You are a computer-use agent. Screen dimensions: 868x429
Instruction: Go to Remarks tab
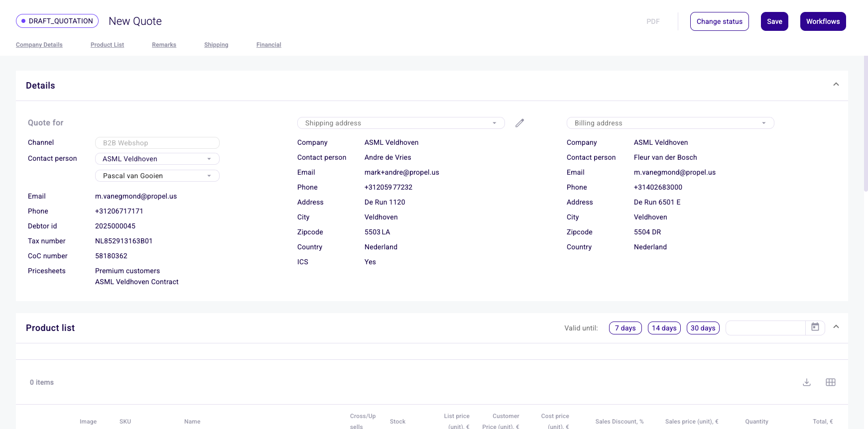click(x=164, y=45)
